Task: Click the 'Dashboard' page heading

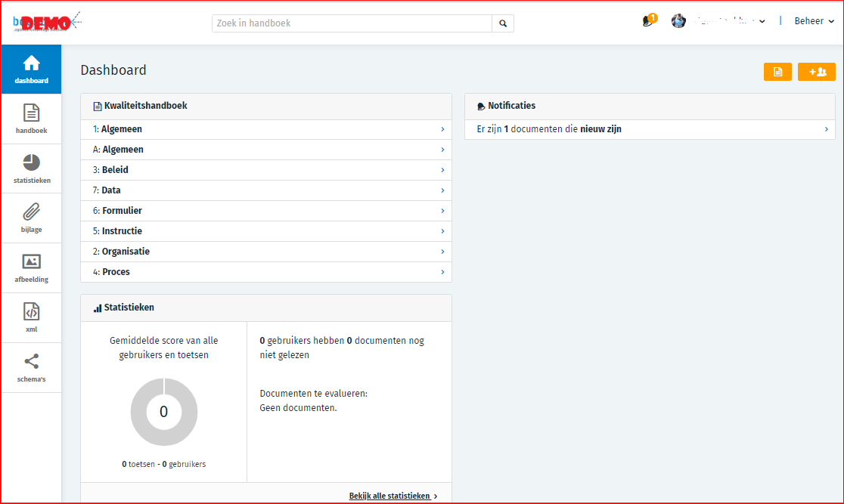Action: coord(113,70)
